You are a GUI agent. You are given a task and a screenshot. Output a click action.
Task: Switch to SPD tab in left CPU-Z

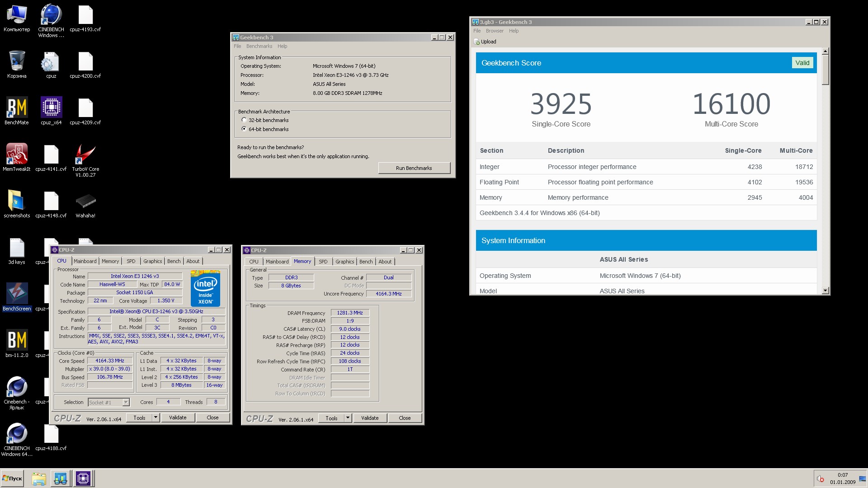click(131, 261)
